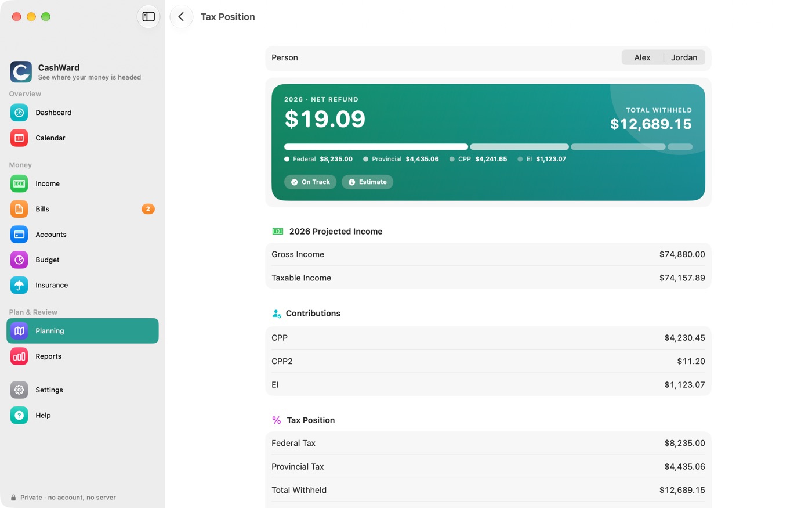Screen dimensions: 812x508
Task: Click the Help question mark icon
Action: [x=19, y=416]
